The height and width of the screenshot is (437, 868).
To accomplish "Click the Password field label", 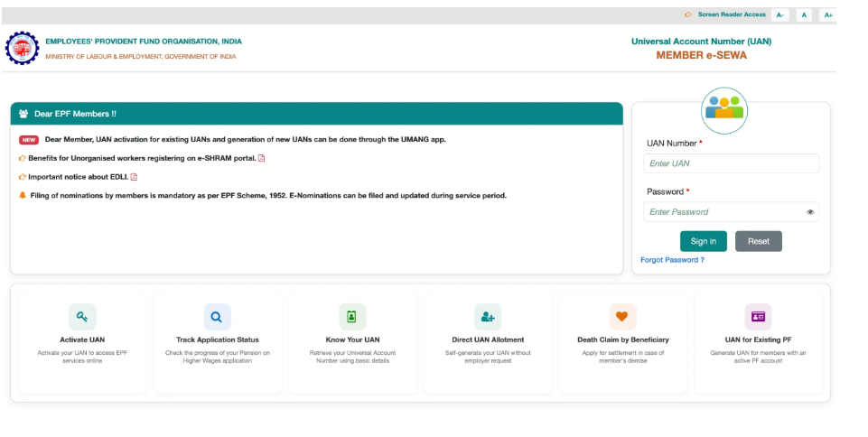I will click(668, 192).
